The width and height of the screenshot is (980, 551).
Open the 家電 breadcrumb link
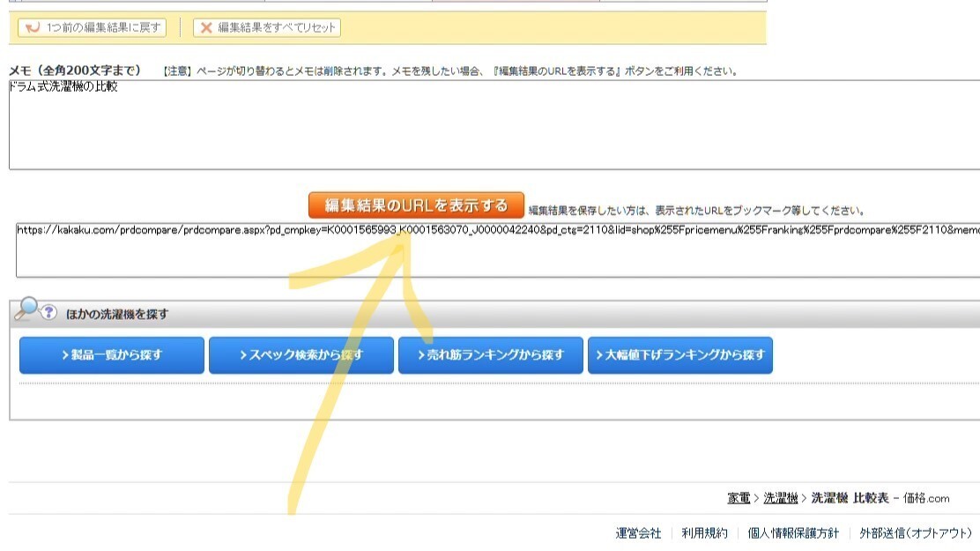point(739,498)
